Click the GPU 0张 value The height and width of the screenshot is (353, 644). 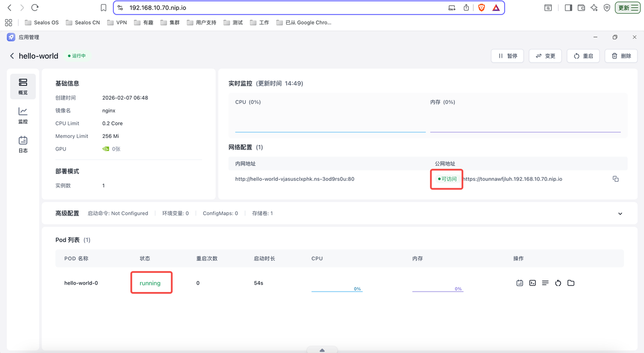(111, 149)
